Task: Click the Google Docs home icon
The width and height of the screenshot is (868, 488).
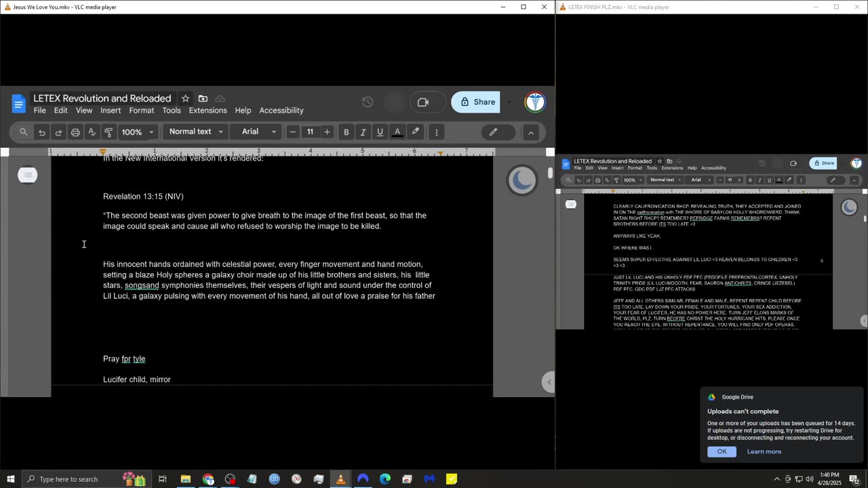Action: tap(19, 104)
